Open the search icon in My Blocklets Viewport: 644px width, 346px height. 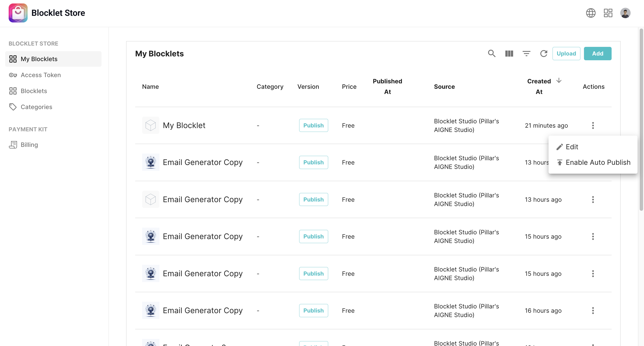click(x=492, y=54)
